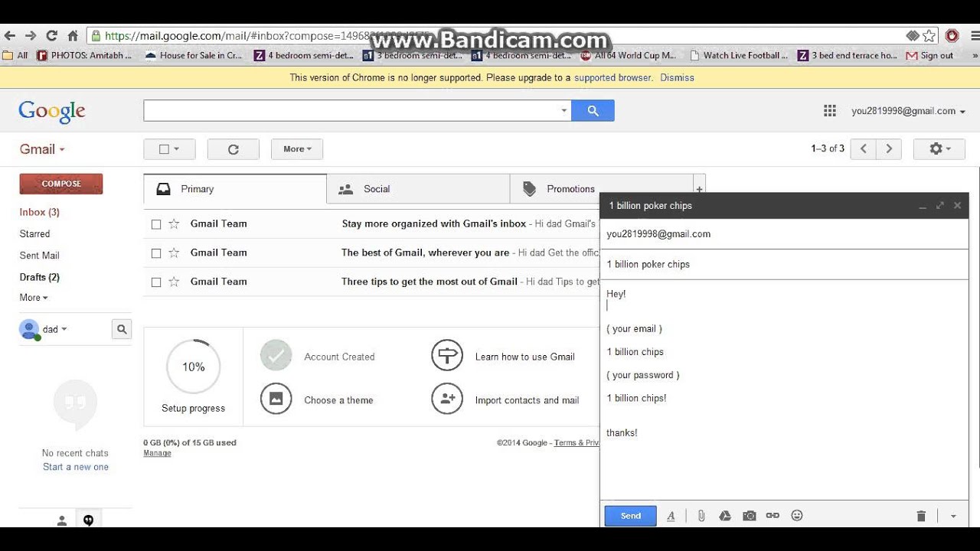The image size is (980, 551).
Task: Tick checkbox for 'The best of Gmail' email
Action: [156, 253]
